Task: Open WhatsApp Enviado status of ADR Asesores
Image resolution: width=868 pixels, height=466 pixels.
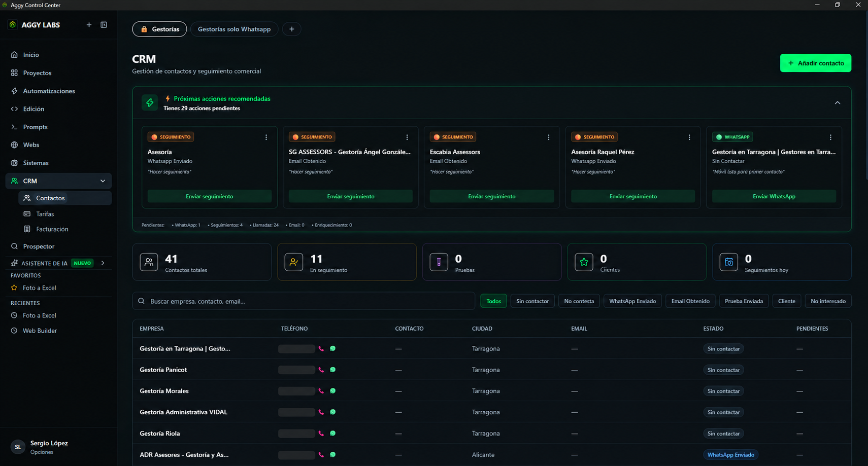Action: (730, 455)
